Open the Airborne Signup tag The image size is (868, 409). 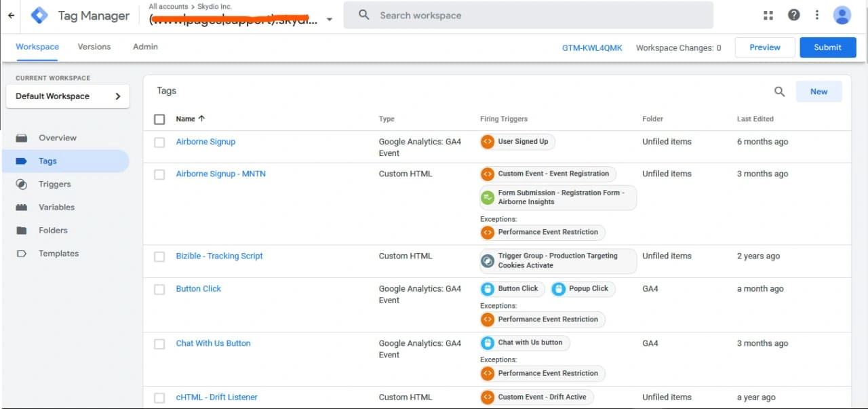[205, 142]
